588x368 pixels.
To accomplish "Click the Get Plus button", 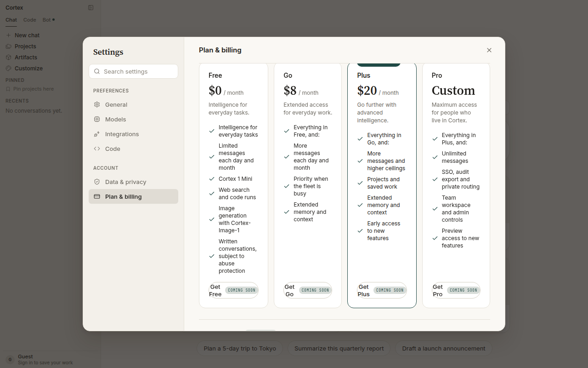I will [x=382, y=290].
